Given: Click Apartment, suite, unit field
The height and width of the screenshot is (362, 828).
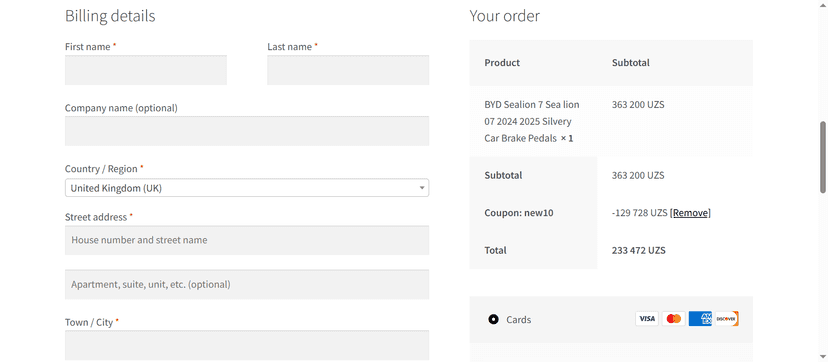Looking at the screenshot, I should (x=247, y=284).
